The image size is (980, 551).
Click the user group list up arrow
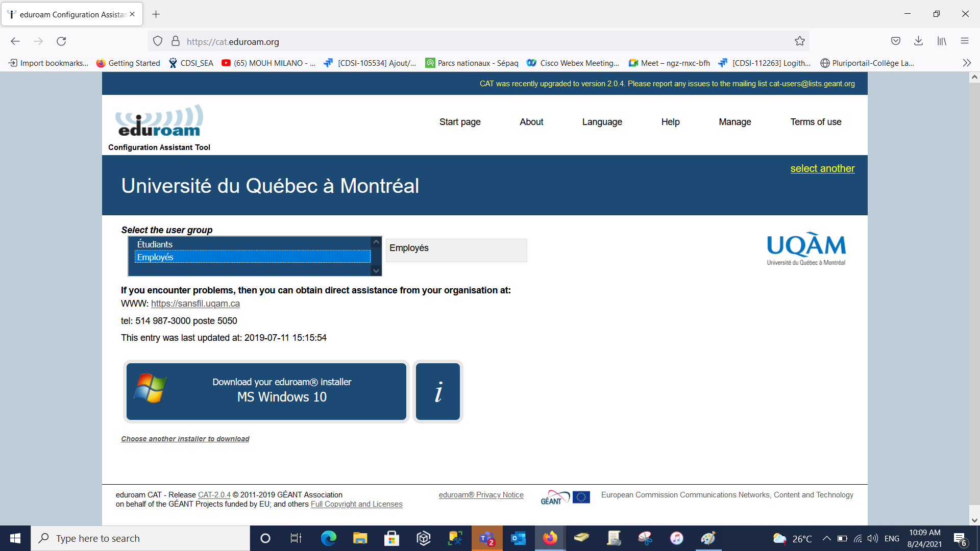[x=376, y=242]
